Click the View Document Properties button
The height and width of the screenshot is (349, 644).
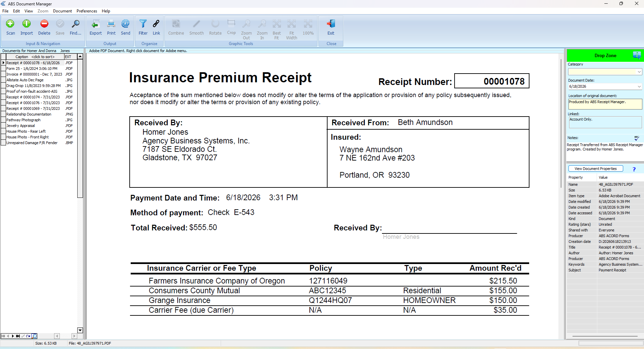(596, 169)
